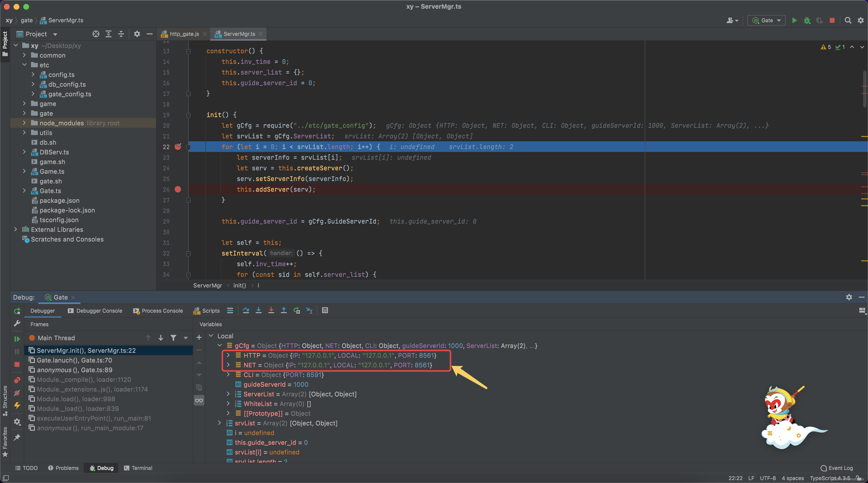Expand ServerList array variable

tap(228, 394)
